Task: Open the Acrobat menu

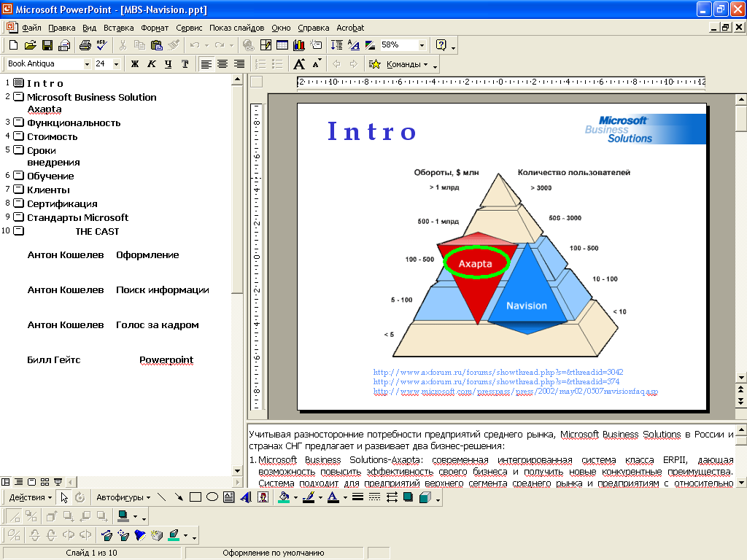Action: [x=350, y=28]
